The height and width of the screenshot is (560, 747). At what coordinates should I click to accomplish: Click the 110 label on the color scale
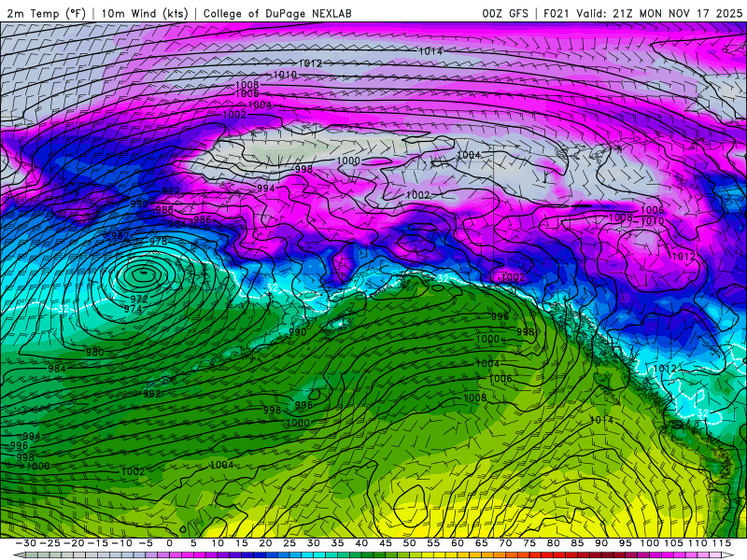[698, 543]
